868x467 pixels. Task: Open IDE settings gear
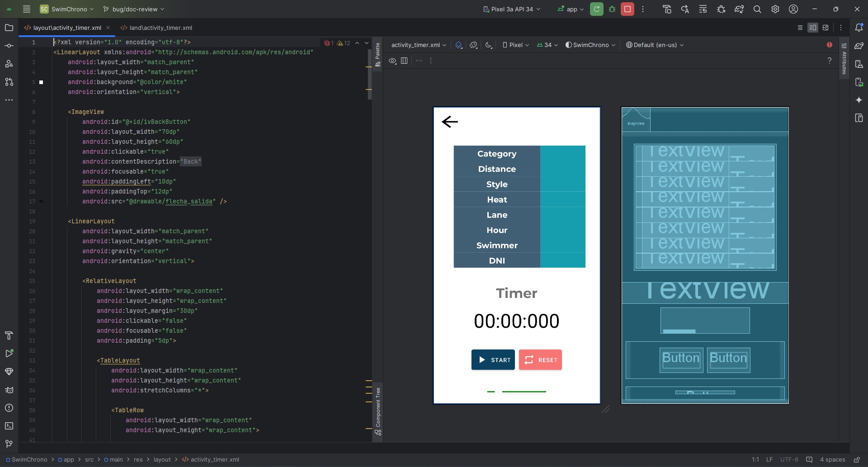[775, 9]
